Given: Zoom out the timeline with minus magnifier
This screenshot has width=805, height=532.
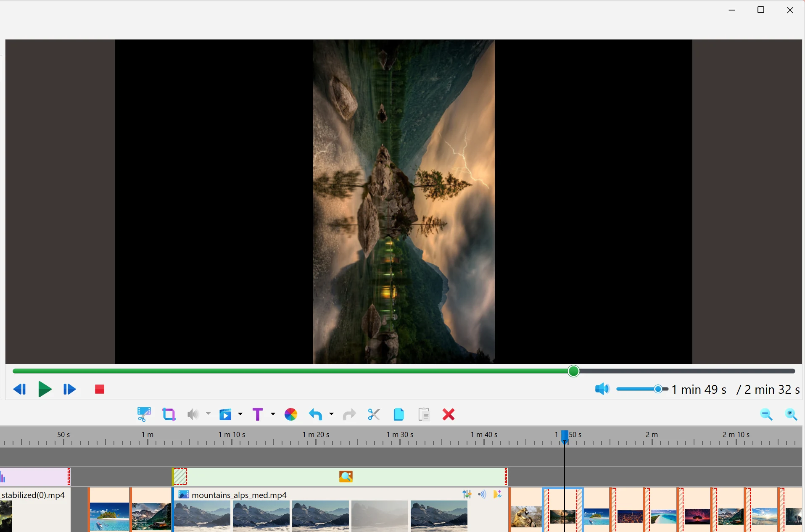Looking at the screenshot, I should (x=766, y=415).
